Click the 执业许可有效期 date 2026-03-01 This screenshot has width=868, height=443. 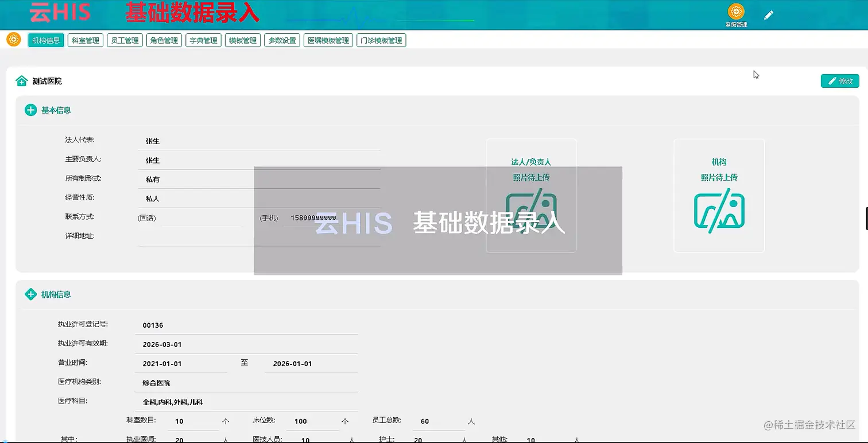248,345
